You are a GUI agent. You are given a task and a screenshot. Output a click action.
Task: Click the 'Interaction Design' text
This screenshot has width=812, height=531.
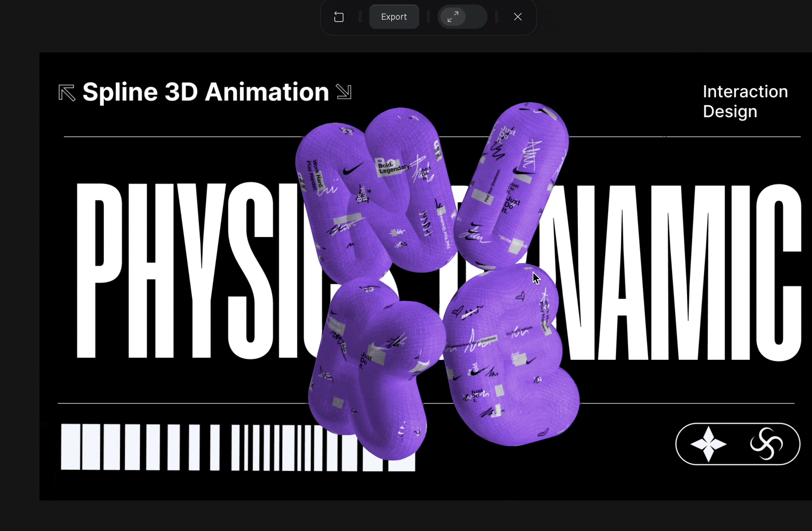click(745, 102)
